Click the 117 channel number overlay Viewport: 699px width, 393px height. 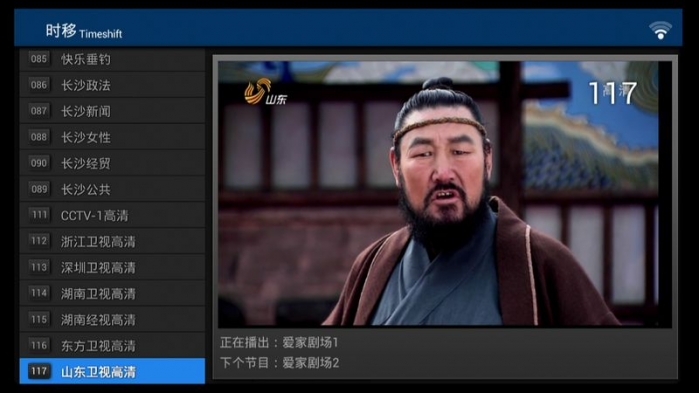point(613,93)
